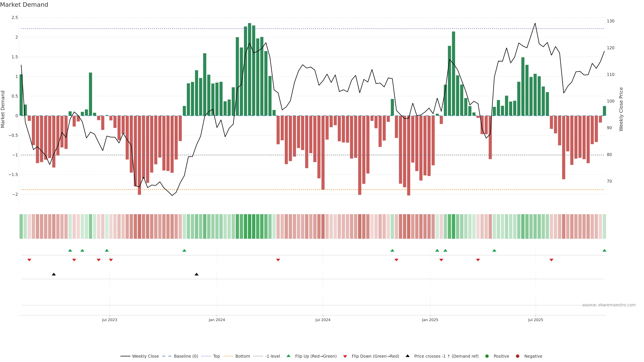
Task: Click the rightmost red flip-down triangle marker
Action: [551, 260]
